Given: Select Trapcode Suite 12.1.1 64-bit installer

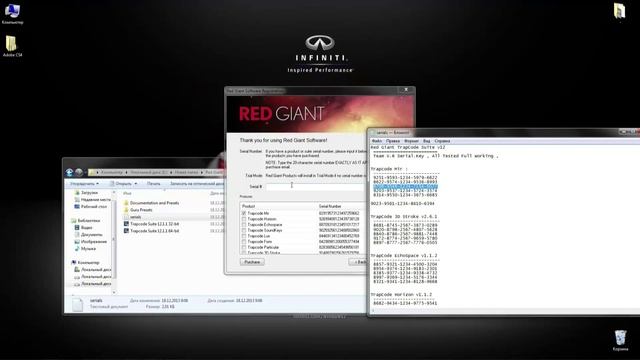Looking at the screenshot, I should coord(151,231).
